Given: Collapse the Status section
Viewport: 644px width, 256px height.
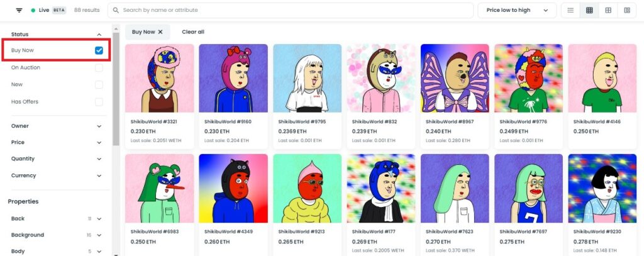Looking at the screenshot, I should click(x=99, y=35).
